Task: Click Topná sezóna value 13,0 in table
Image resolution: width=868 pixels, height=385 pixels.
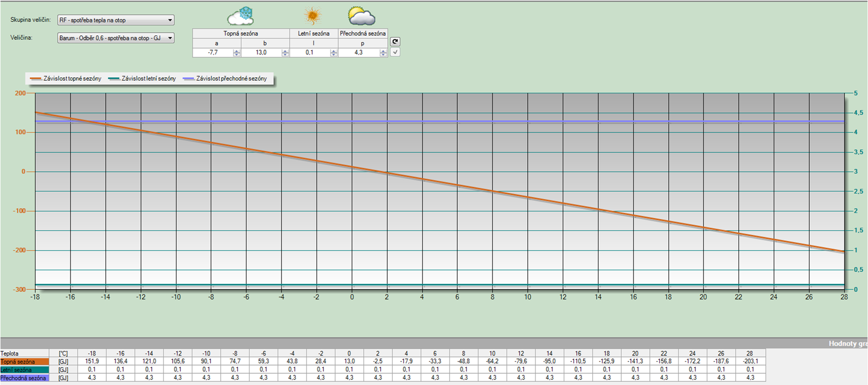Action: (x=349, y=361)
